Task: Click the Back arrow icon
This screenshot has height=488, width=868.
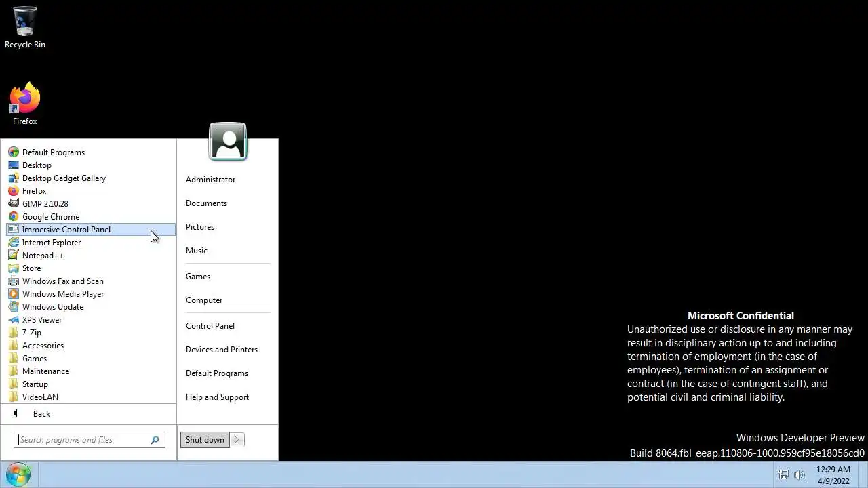Action: pyautogui.click(x=15, y=414)
